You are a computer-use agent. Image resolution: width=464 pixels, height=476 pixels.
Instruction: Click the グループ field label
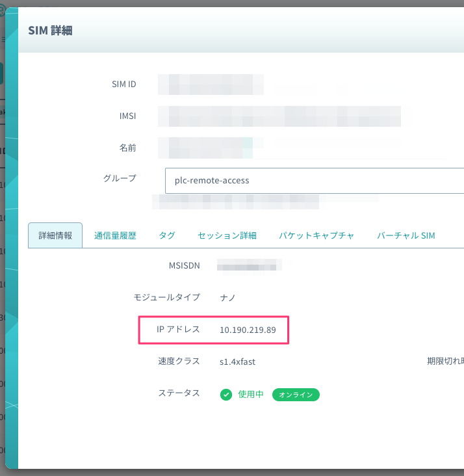tap(120, 178)
